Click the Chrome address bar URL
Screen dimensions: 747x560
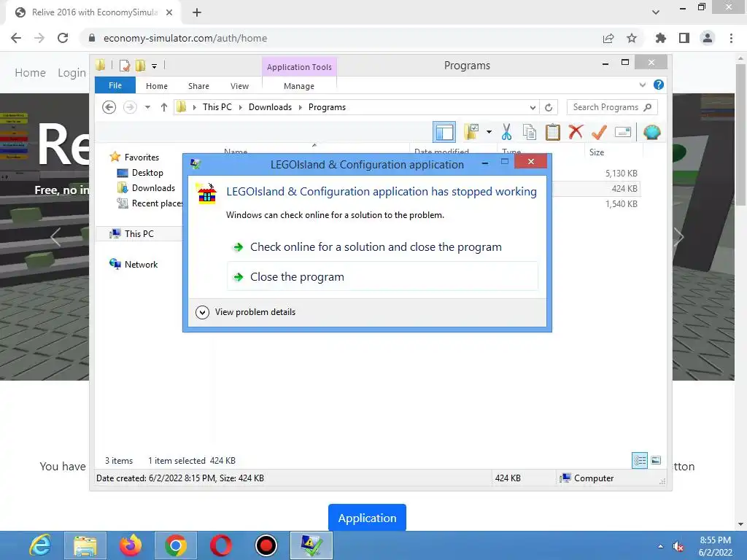click(x=185, y=38)
